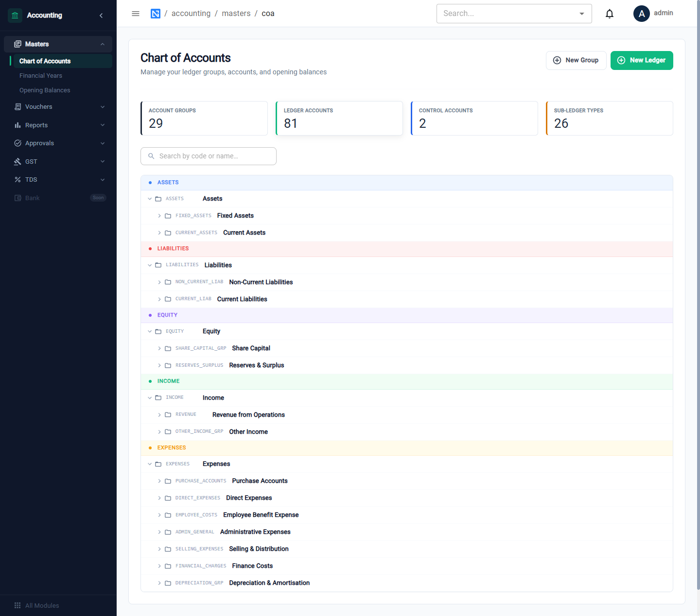The image size is (700, 616).
Task: Expand the Current Assets group chevron
Action: (159, 233)
